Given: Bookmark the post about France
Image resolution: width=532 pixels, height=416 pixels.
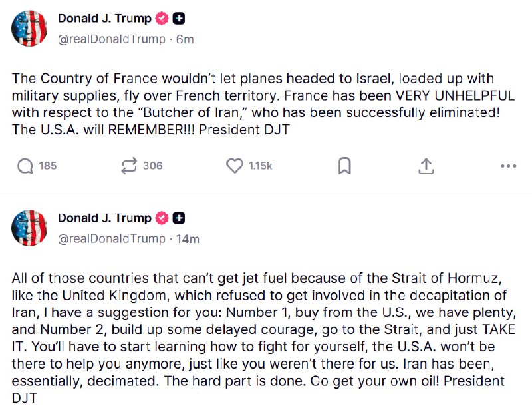Looking at the screenshot, I should tap(344, 166).
